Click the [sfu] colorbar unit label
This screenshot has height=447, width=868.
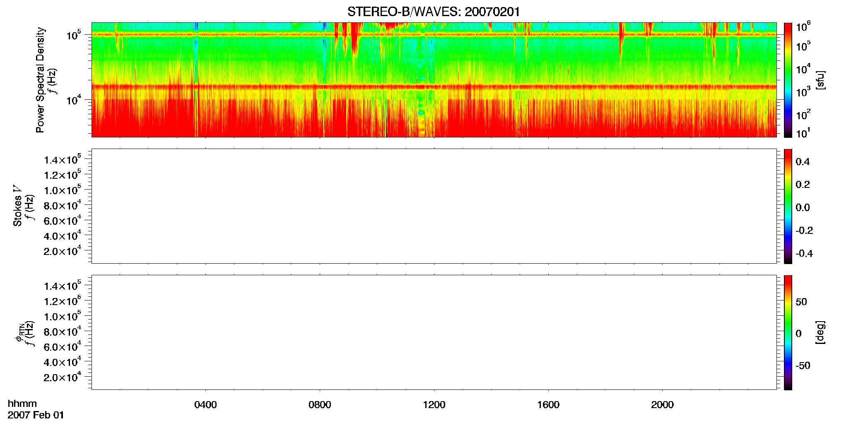pyautogui.click(x=820, y=80)
